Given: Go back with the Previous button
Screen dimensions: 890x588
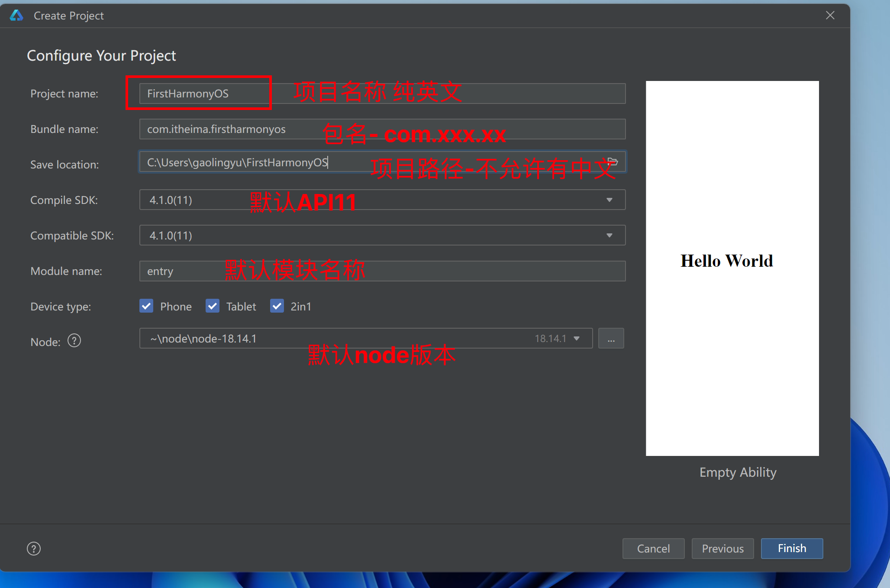Looking at the screenshot, I should click(722, 549).
